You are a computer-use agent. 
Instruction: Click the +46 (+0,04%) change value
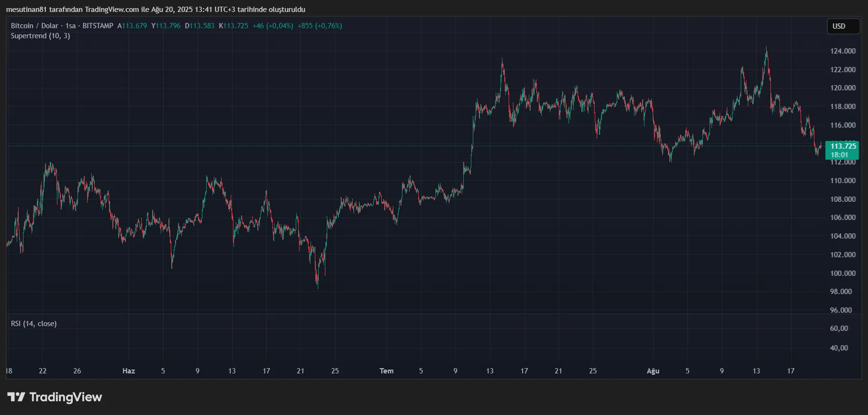click(273, 26)
